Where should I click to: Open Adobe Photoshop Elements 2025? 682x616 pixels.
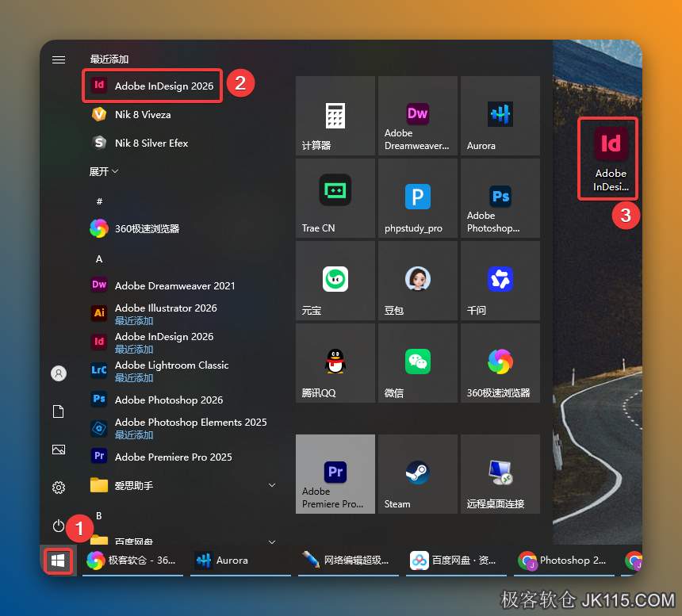click(x=178, y=428)
